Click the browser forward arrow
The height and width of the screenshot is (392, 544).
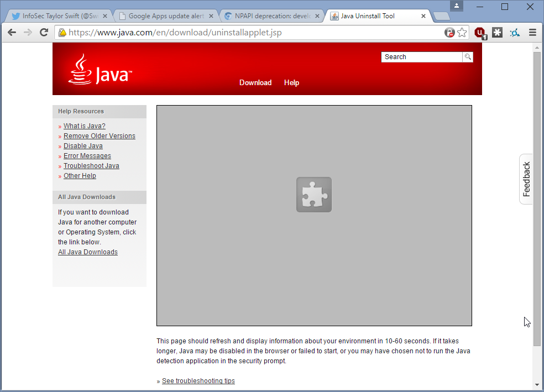[x=28, y=33]
